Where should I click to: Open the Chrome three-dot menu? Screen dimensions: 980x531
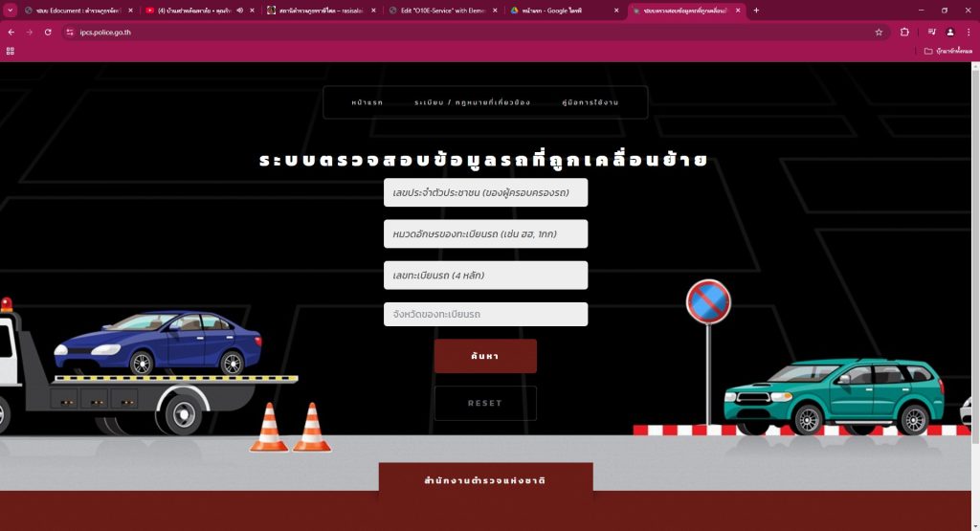click(969, 32)
